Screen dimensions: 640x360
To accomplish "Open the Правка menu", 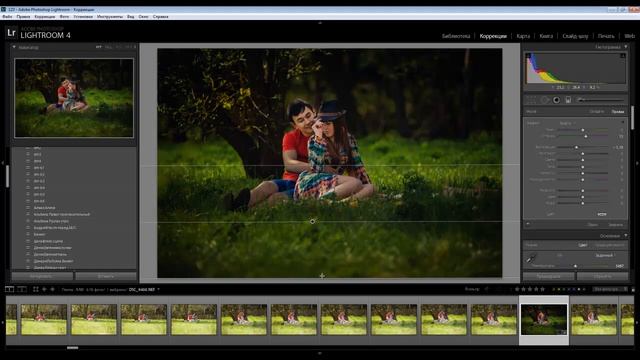I will click(x=23, y=17).
